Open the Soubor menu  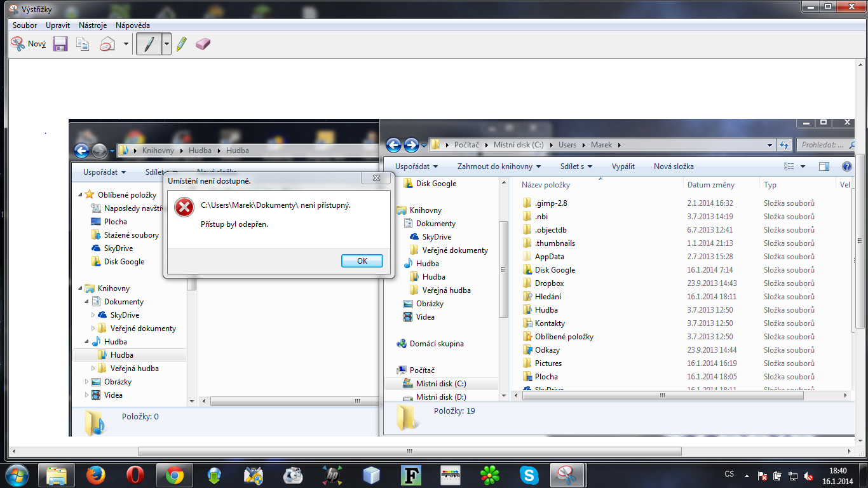(25, 25)
